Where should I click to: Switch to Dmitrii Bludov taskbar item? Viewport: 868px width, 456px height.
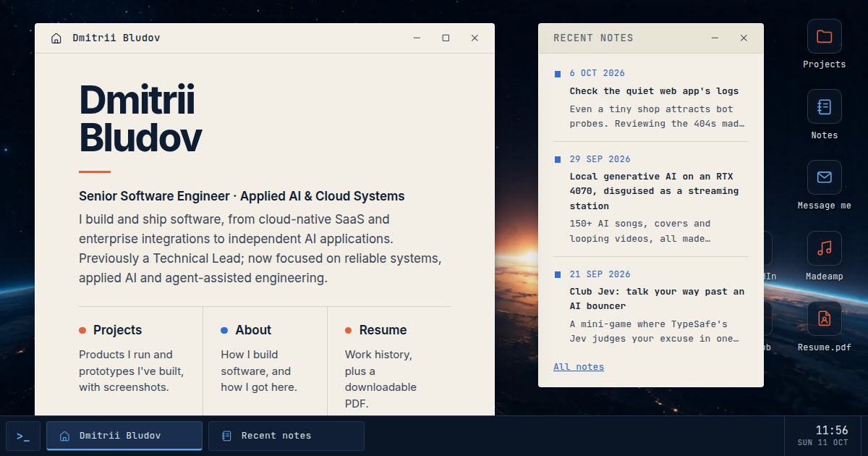pyautogui.click(x=124, y=436)
